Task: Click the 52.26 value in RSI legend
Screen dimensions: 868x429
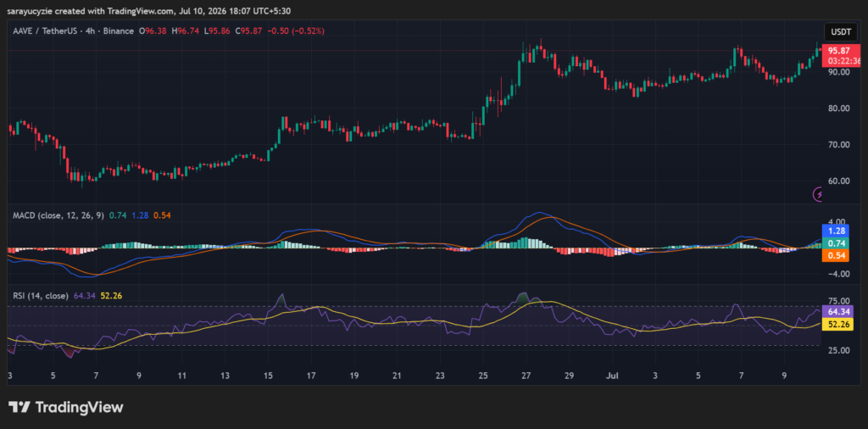Action: click(x=111, y=296)
